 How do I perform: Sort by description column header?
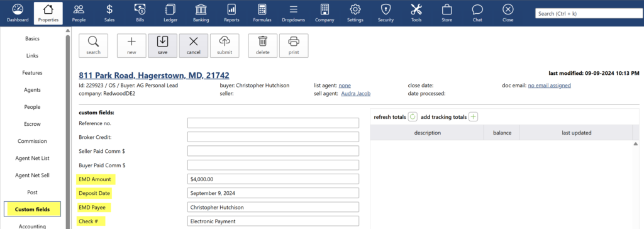click(427, 133)
